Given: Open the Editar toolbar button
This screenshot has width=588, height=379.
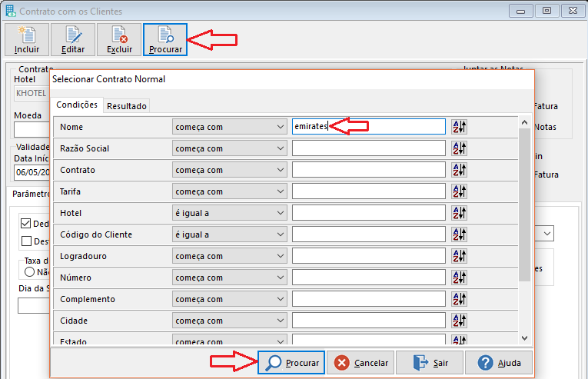Looking at the screenshot, I should (x=73, y=40).
